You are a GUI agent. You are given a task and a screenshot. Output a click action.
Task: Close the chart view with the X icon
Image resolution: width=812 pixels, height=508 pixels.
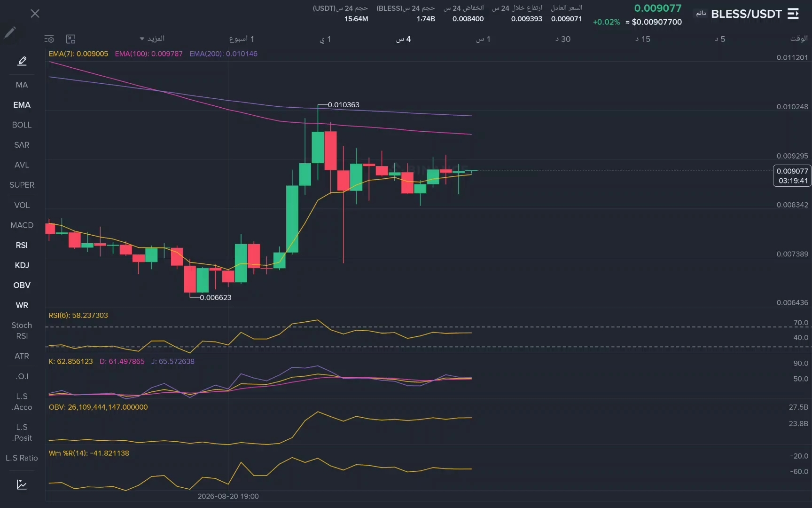[x=35, y=14]
